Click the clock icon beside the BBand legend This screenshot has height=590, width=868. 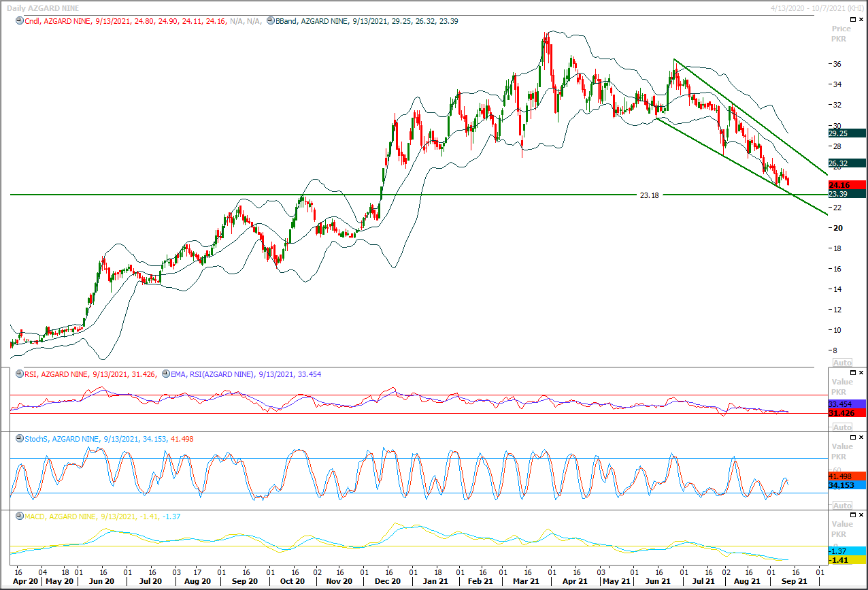(x=271, y=21)
